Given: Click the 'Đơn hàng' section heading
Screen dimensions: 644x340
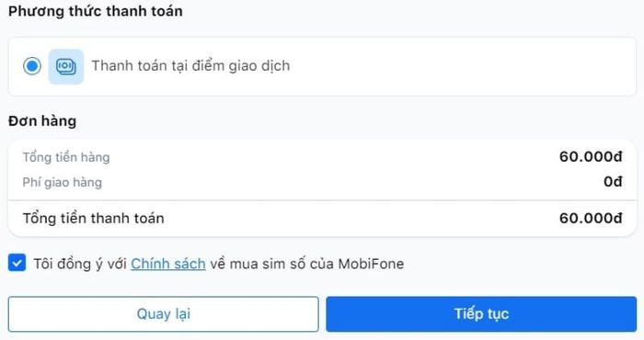Looking at the screenshot, I should click(42, 121).
